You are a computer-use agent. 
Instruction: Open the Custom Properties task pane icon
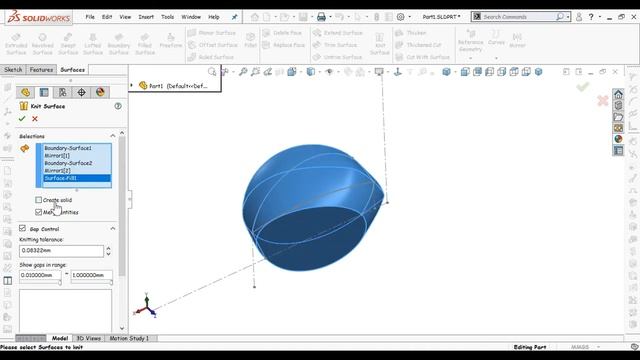(618, 151)
